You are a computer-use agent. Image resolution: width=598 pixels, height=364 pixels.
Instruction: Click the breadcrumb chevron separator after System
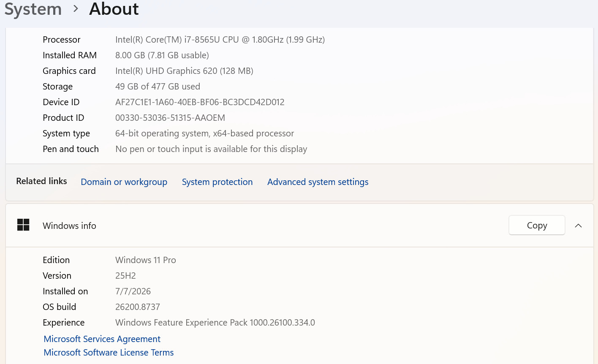tap(76, 9)
